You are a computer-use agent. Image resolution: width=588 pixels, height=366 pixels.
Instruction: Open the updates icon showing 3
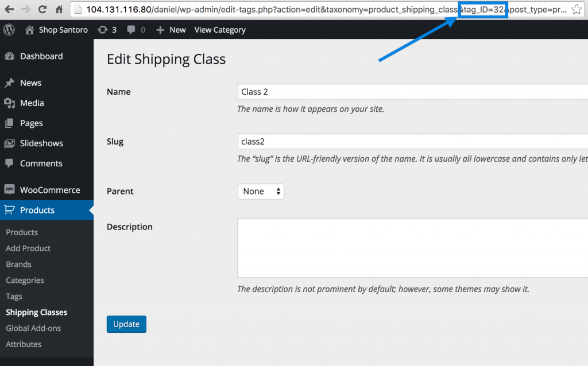tap(107, 30)
